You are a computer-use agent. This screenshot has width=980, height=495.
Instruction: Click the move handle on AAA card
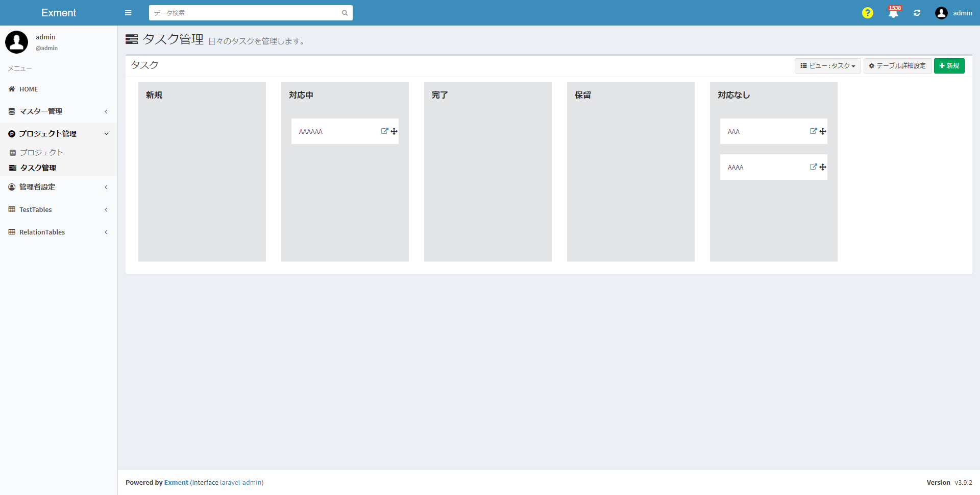pyautogui.click(x=823, y=131)
